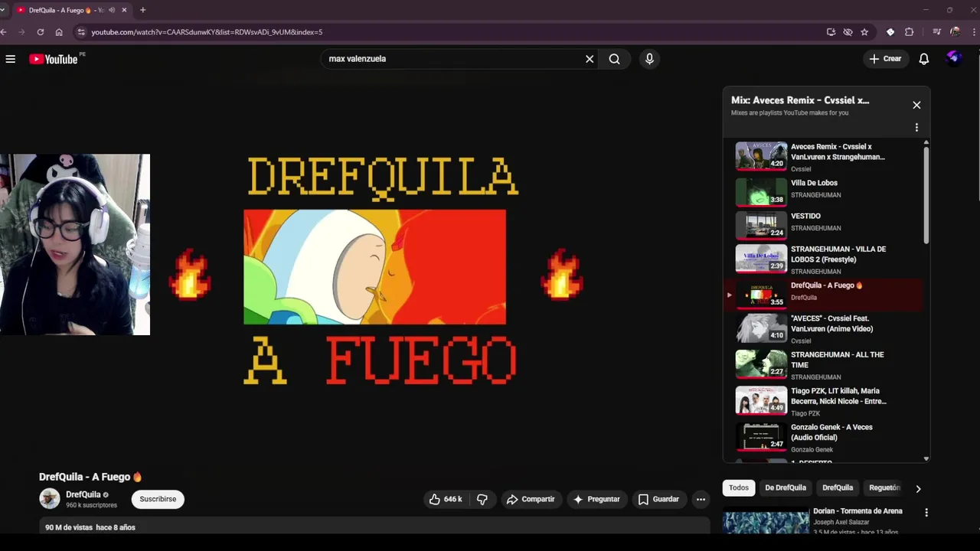This screenshot has height=551, width=980.
Task: Open the media controls icon in toolbar
Action: pos(936,32)
